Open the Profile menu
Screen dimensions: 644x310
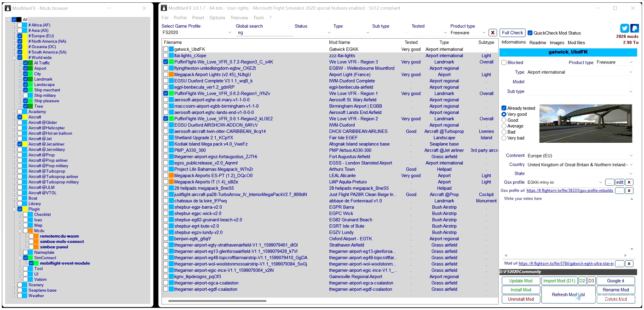click(180, 18)
